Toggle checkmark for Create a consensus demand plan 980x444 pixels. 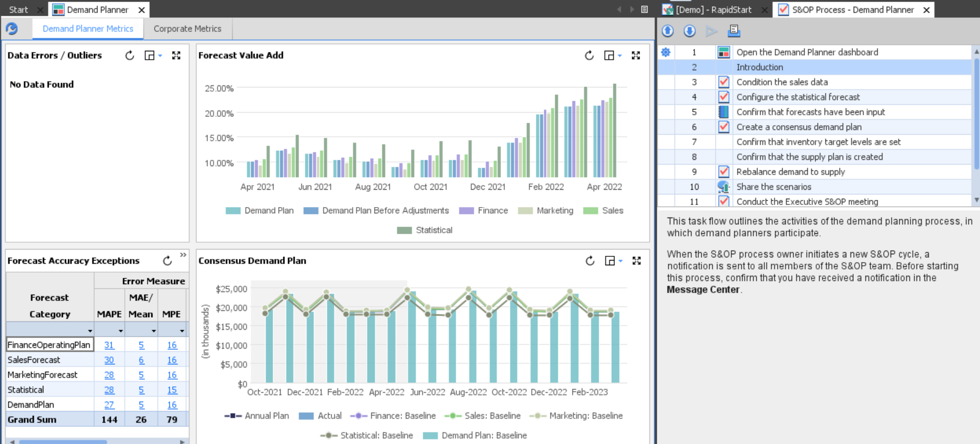pyautogui.click(x=723, y=127)
